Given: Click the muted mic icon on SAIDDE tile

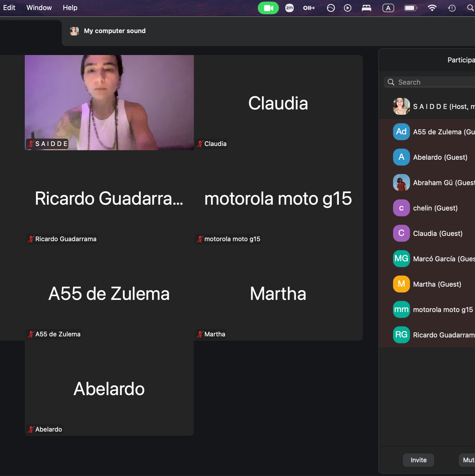Looking at the screenshot, I should (x=31, y=144).
